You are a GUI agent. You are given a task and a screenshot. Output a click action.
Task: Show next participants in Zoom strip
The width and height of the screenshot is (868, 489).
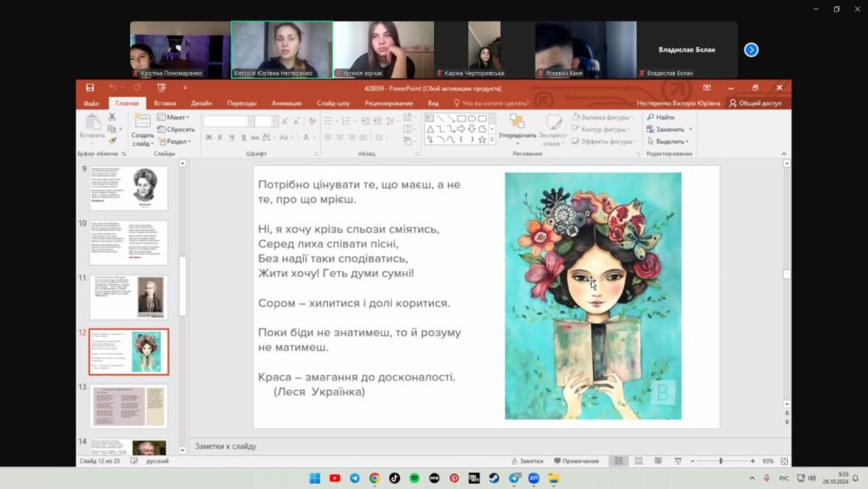pos(751,50)
